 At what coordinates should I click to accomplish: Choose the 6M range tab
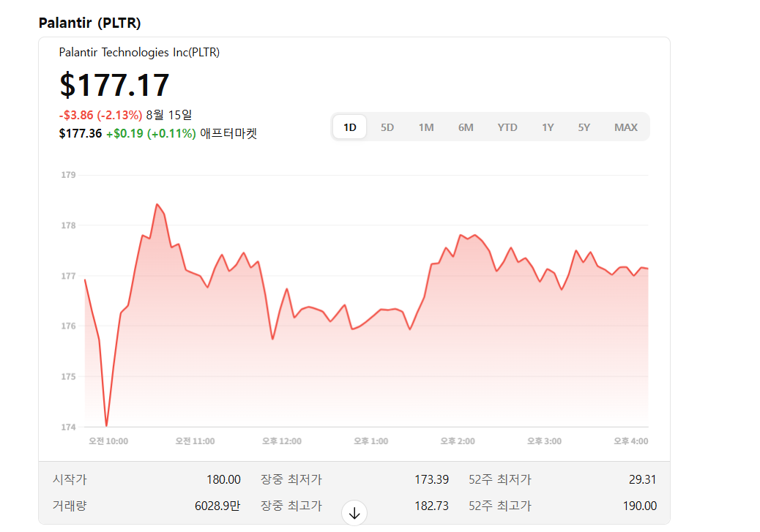click(466, 127)
